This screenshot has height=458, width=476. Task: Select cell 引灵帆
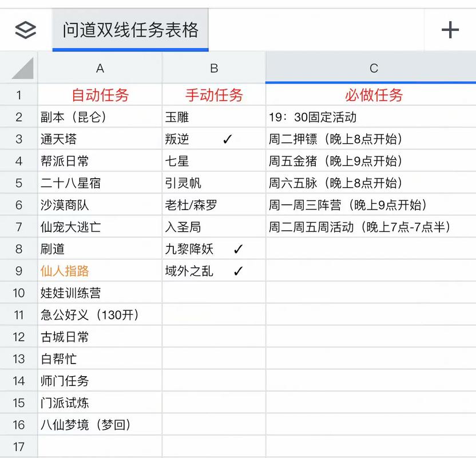[x=214, y=183]
